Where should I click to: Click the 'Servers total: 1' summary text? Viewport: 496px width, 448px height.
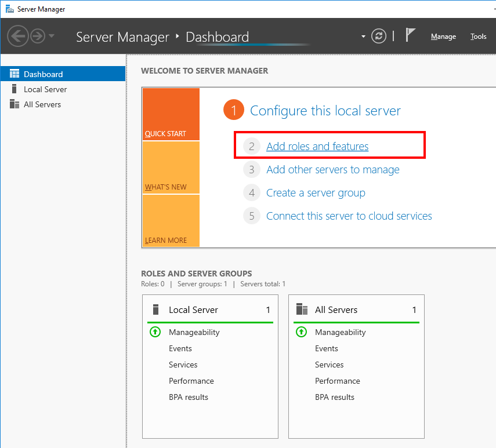click(x=263, y=284)
